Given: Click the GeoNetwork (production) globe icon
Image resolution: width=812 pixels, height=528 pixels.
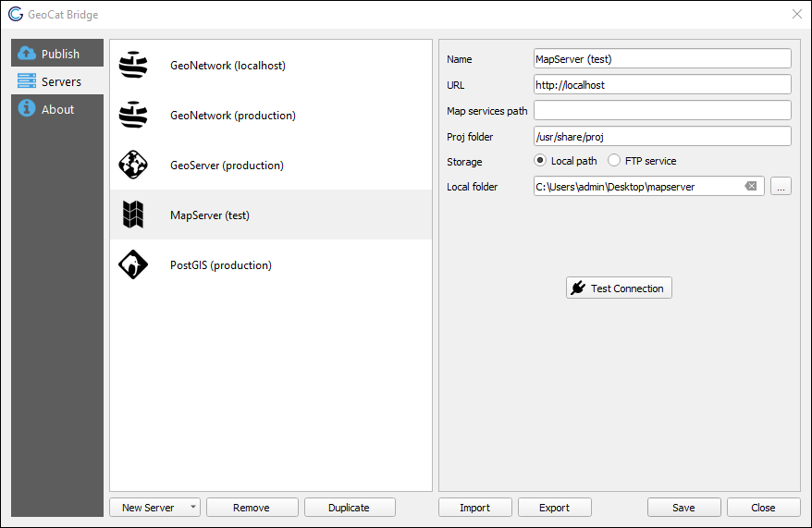Looking at the screenshot, I should 133,115.
